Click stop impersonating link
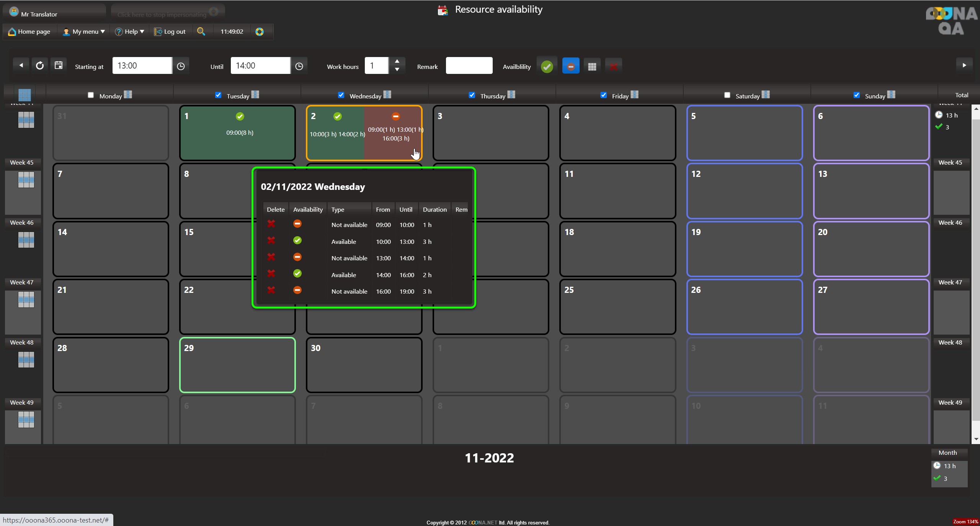Image resolution: width=980 pixels, height=526 pixels. [x=162, y=15]
